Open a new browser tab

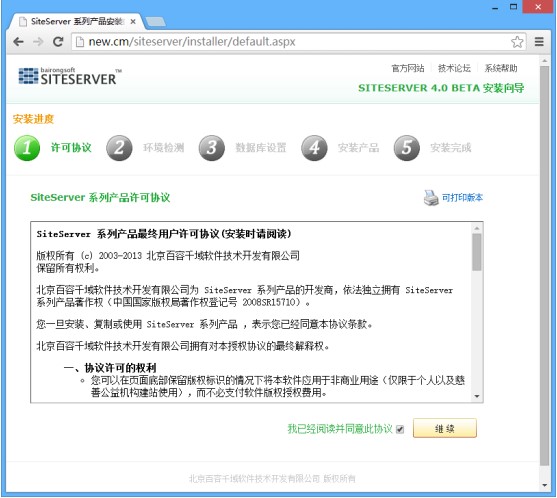(x=156, y=22)
